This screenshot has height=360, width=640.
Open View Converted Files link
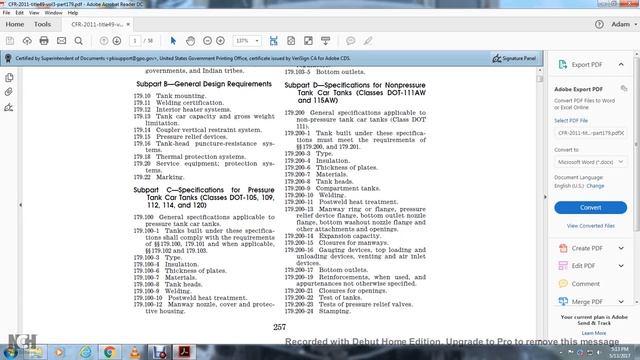(x=591, y=226)
